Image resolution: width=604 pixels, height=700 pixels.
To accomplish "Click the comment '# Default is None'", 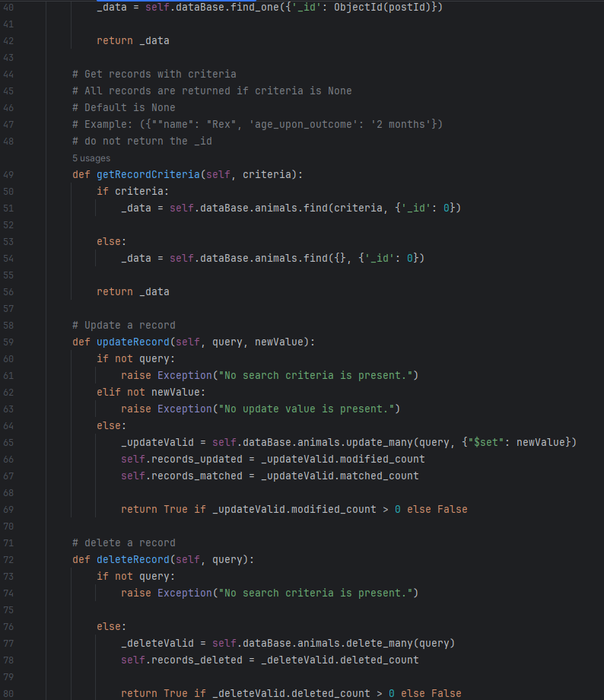I will click(x=124, y=107).
